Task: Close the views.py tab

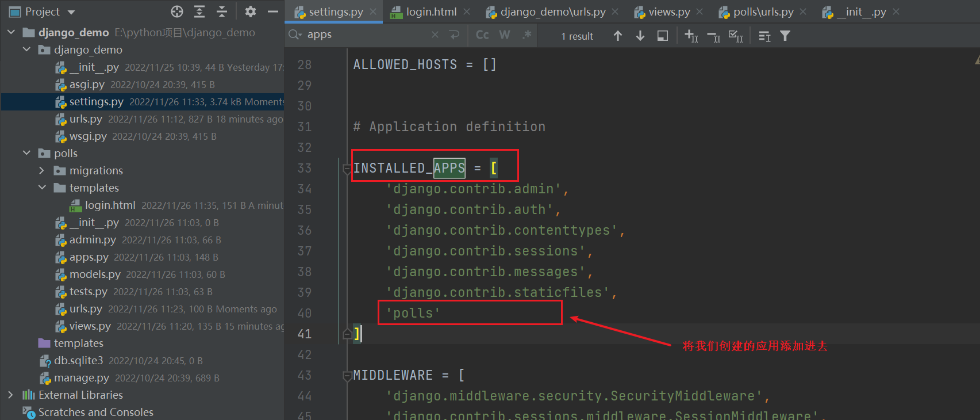Action: (700, 12)
